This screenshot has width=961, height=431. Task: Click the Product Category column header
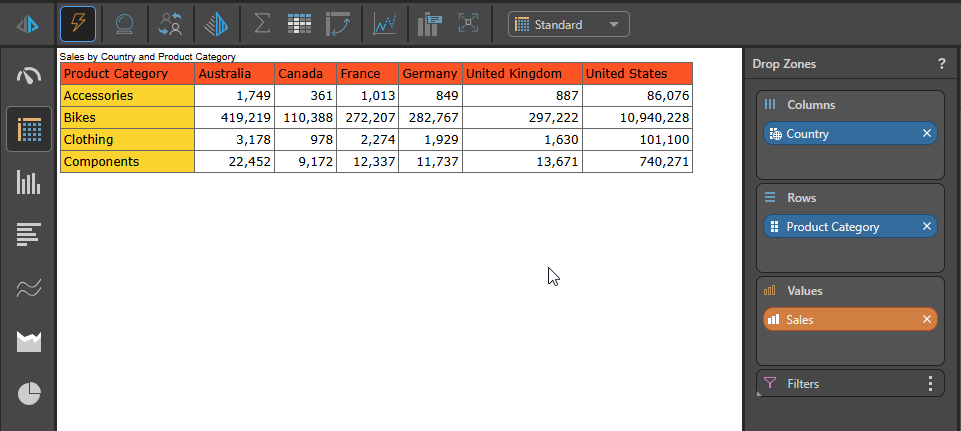click(x=127, y=74)
